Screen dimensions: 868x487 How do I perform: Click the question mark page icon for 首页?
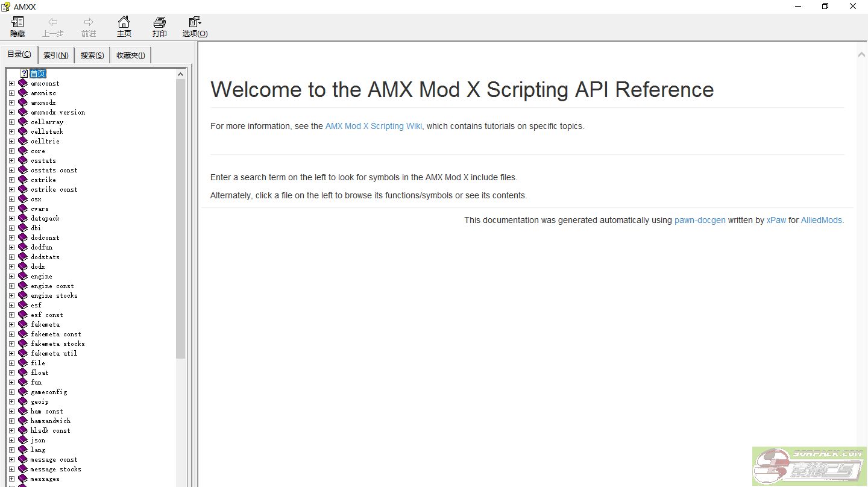point(24,74)
